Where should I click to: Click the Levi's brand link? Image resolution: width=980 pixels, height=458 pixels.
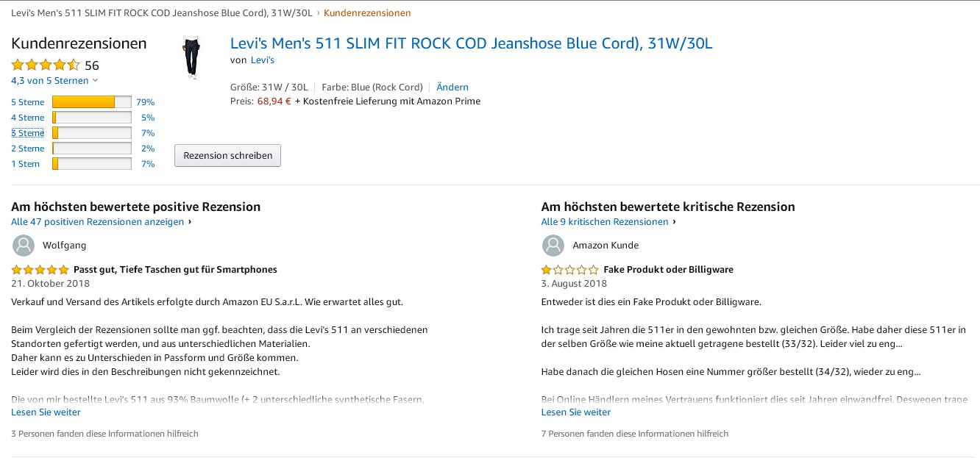[262, 60]
